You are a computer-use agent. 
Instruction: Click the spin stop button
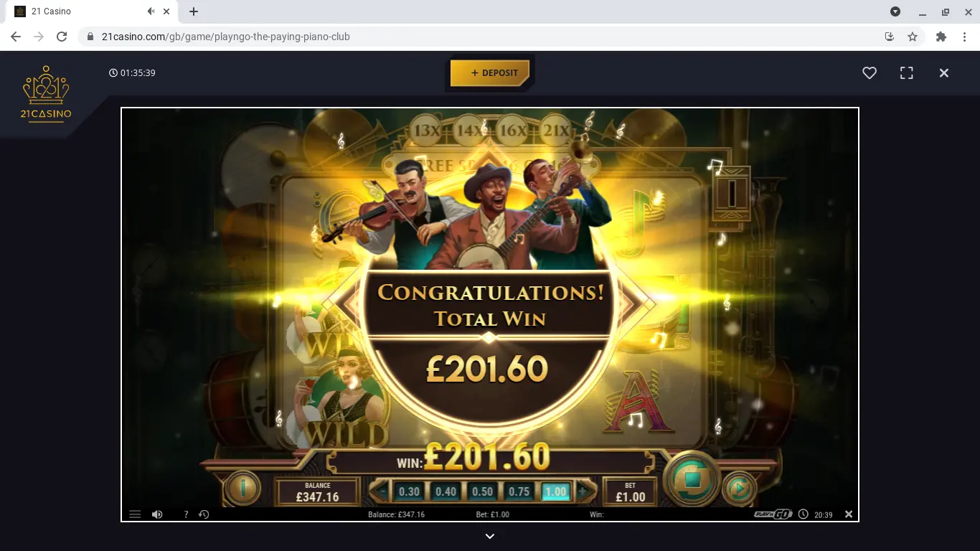pos(692,480)
